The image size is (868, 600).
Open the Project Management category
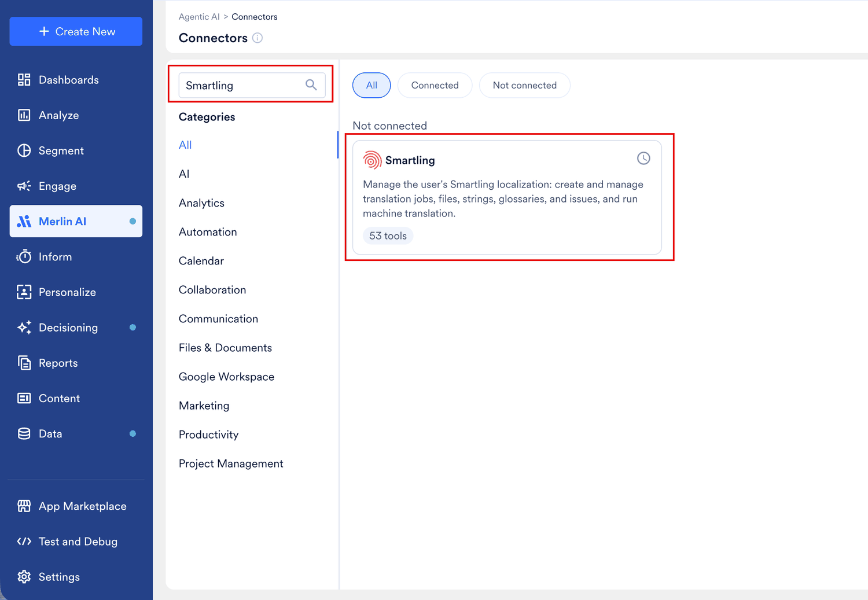[231, 463]
